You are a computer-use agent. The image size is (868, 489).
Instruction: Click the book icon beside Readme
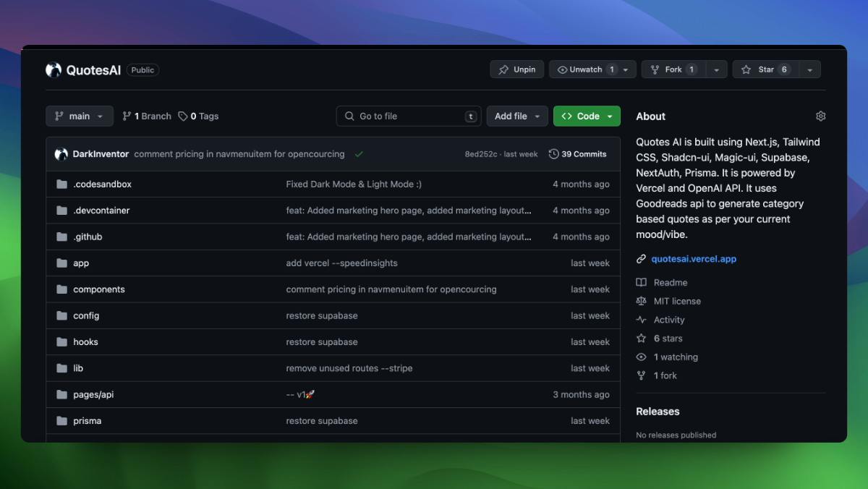tap(641, 283)
